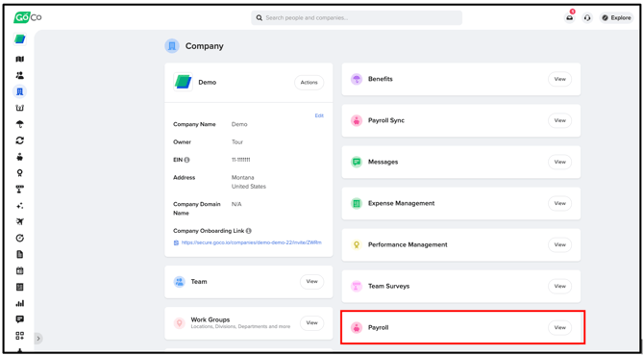Open the airplane time-off icon in sidebar
Image resolution: width=644 pixels, height=356 pixels.
[20, 221]
